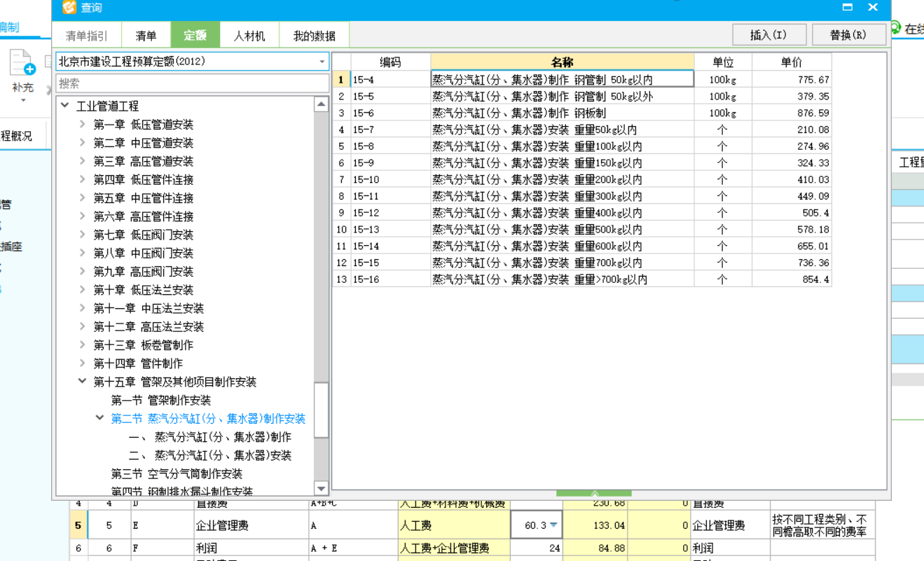Select 第一节 管架制作安装

(161, 400)
